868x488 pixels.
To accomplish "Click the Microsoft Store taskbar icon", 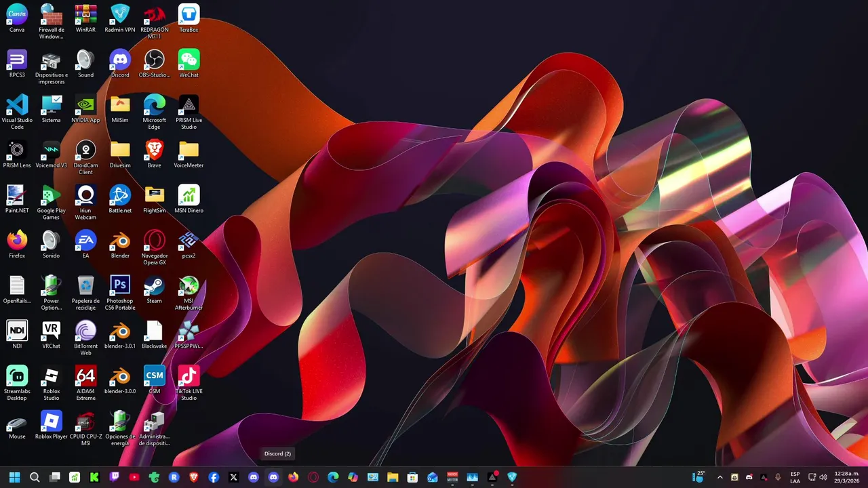I will 412,477.
